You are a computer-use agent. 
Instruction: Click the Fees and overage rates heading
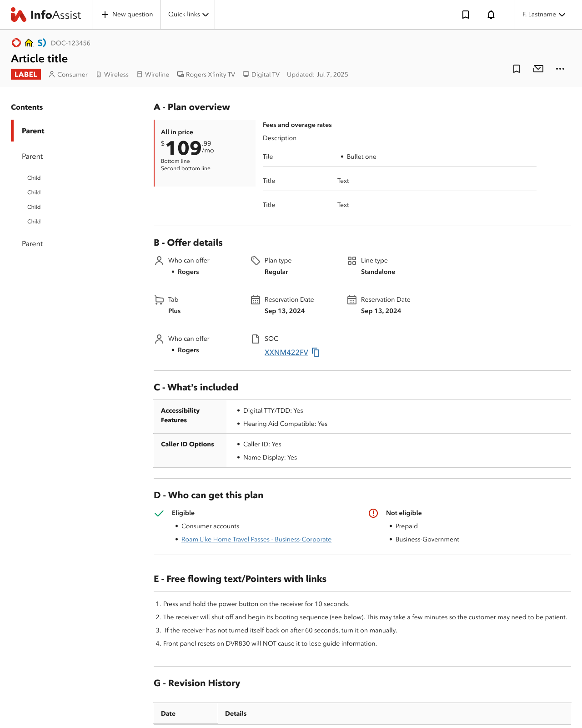tap(297, 125)
